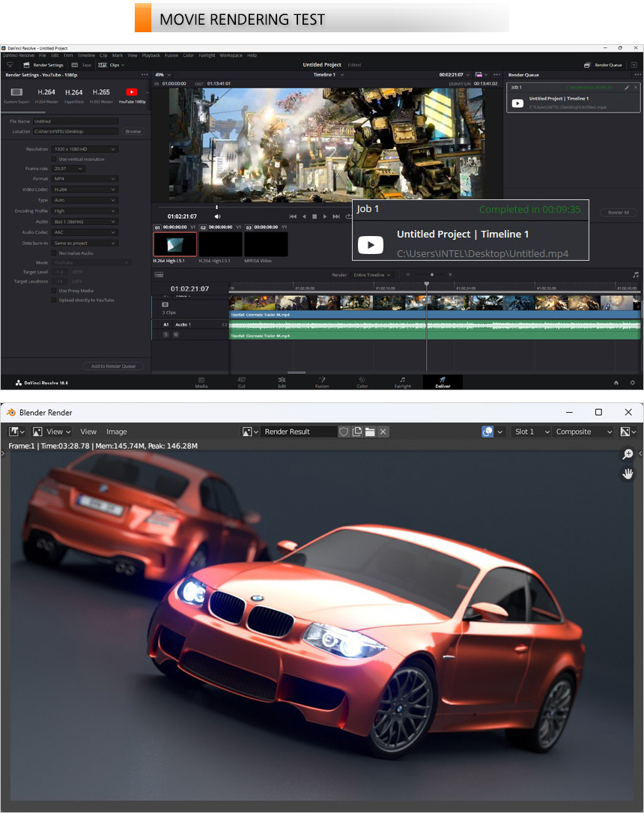Viewport: 644px width, 816px height.
Task: Switch to the Fusion page
Action: tap(322, 382)
